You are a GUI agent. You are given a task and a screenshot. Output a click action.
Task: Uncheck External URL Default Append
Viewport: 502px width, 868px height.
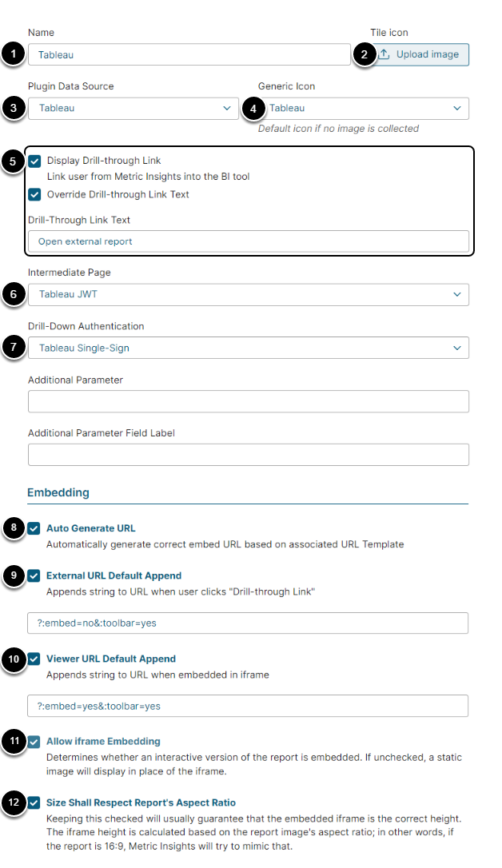[34, 575]
